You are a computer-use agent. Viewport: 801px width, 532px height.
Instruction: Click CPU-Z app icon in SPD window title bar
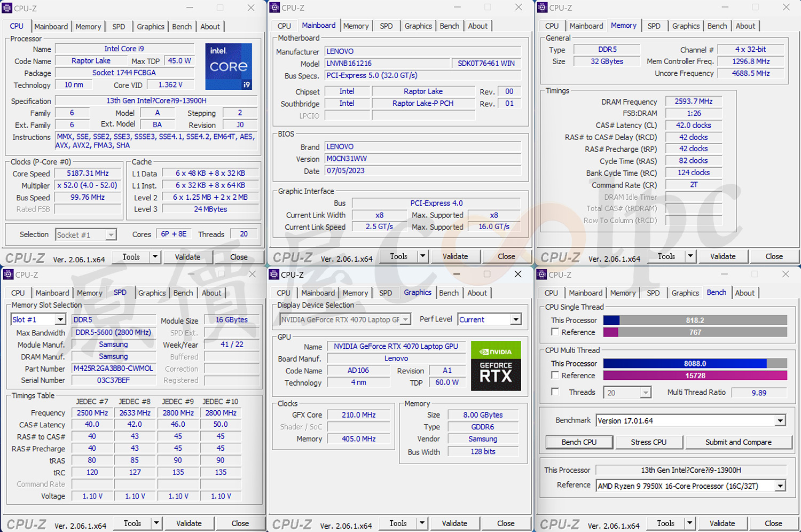click(8, 275)
